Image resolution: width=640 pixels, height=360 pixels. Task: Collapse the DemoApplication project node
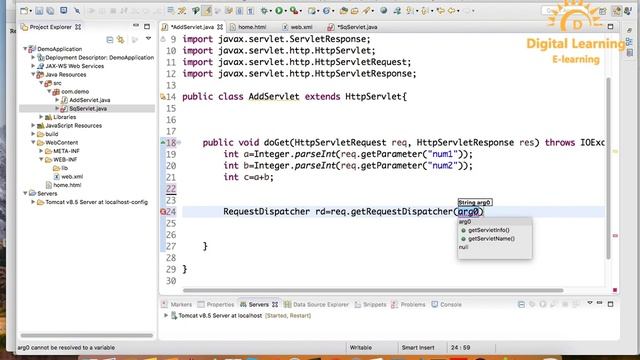coord(25,49)
